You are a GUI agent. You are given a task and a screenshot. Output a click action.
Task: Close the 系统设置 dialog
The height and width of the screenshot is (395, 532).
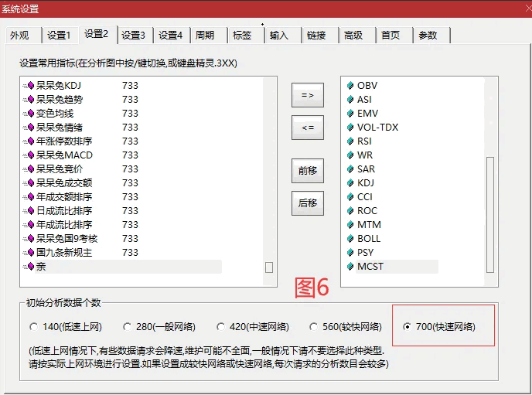[528, 9]
